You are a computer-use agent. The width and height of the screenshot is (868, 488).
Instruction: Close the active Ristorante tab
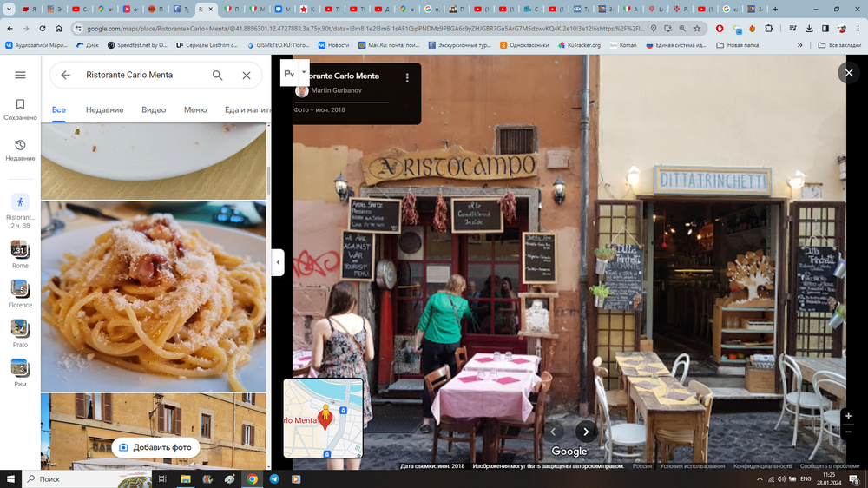tap(210, 9)
